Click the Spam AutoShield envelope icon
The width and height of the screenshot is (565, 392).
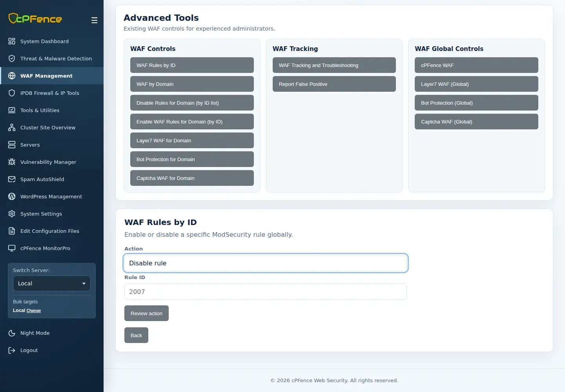pyautogui.click(x=12, y=179)
